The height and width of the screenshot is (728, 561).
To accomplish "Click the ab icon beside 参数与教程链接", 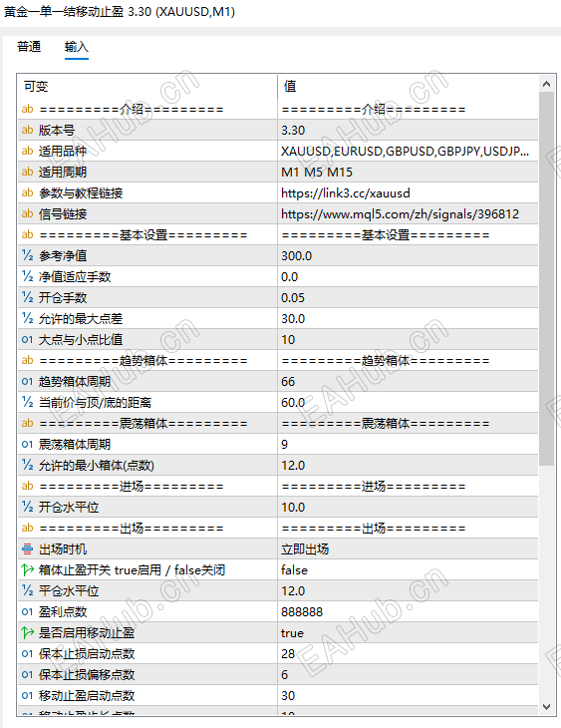I will pyautogui.click(x=27, y=192).
